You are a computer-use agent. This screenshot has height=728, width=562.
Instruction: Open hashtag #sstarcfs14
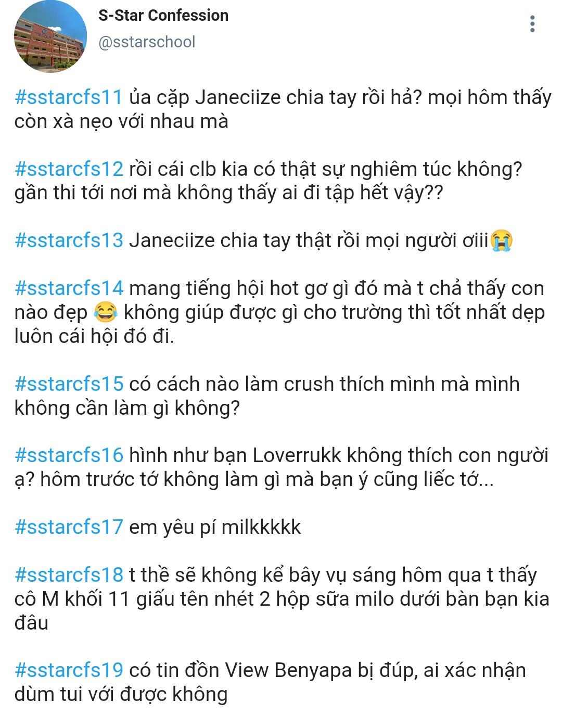click(x=69, y=288)
